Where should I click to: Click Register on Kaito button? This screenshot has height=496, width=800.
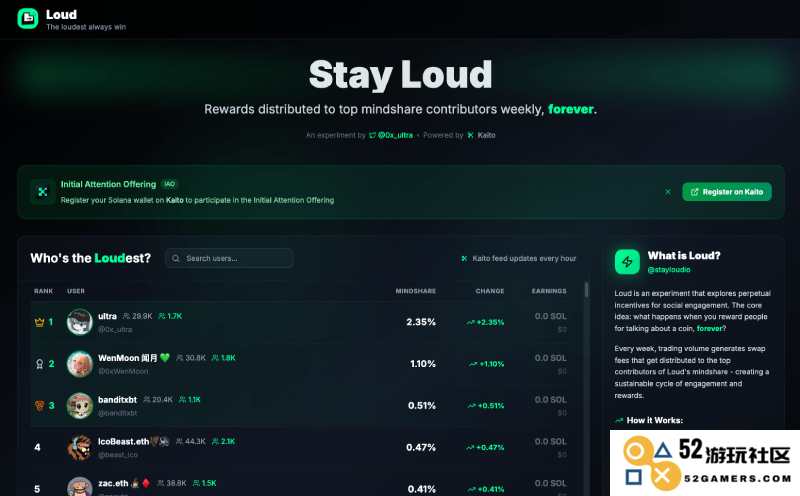pyautogui.click(x=727, y=192)
